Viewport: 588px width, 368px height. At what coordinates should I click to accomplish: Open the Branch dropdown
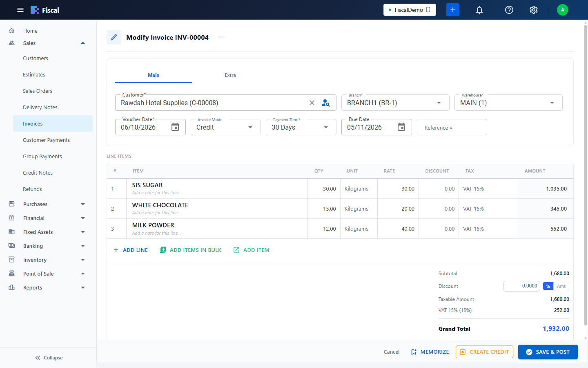(395, 103)
